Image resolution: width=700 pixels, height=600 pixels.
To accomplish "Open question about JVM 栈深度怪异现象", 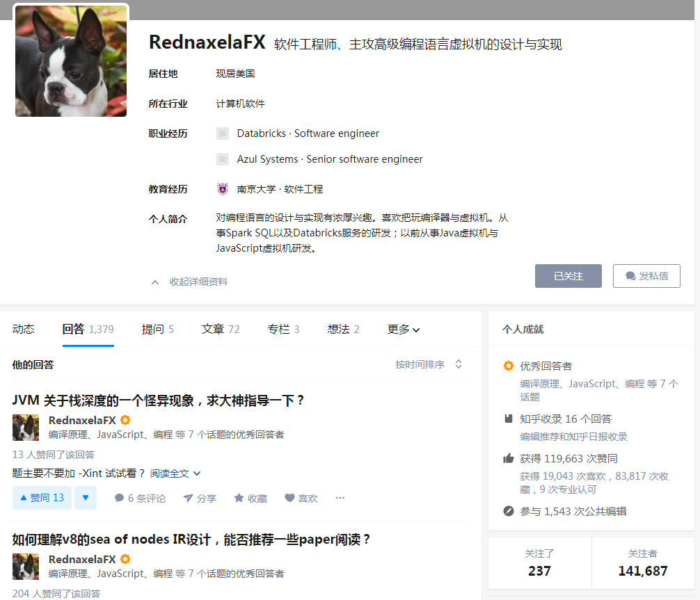I will [158, 400].
